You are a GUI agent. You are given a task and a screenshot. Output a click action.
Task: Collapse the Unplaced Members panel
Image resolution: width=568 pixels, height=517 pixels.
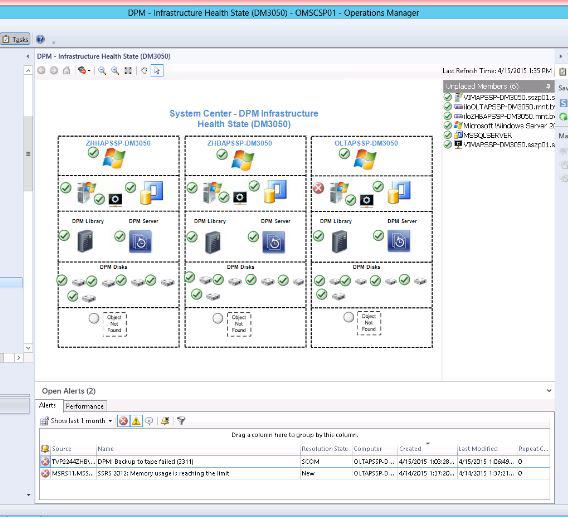tap(548, 86)
